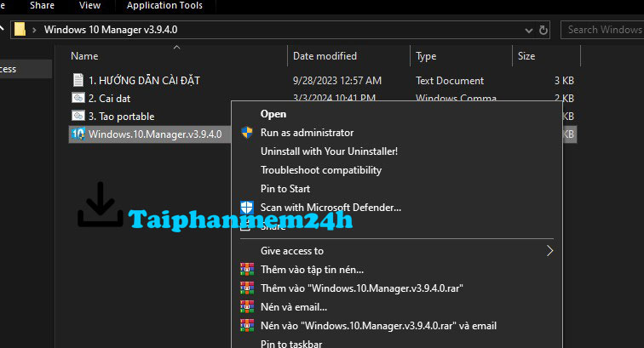Switch to Application Tools tab
Screen dimensions: 644x348
(164, 5)
